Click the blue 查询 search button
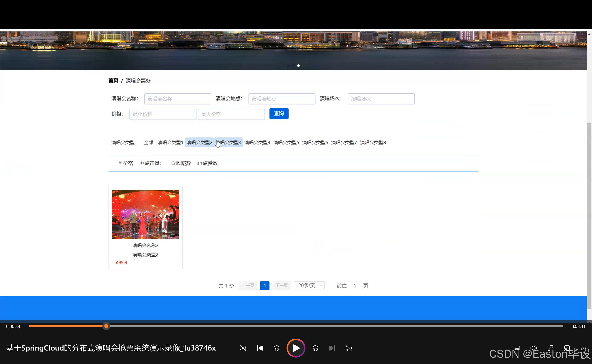 click(x=279, y=114)
